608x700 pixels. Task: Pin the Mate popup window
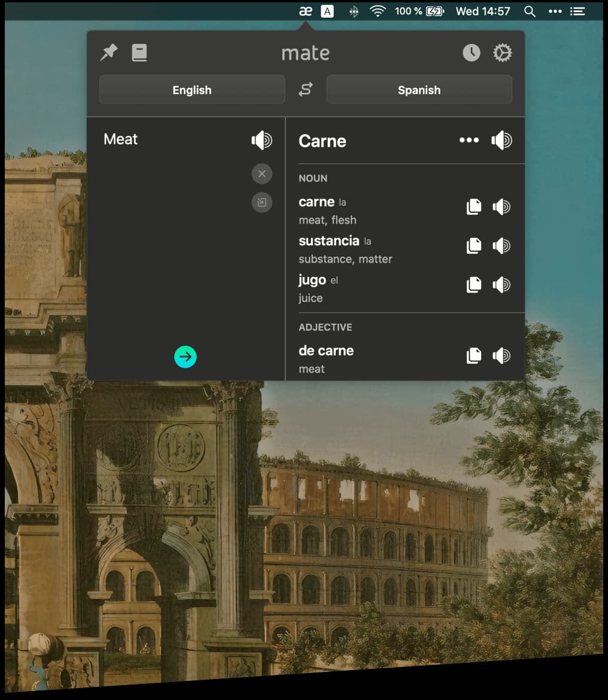108,52
